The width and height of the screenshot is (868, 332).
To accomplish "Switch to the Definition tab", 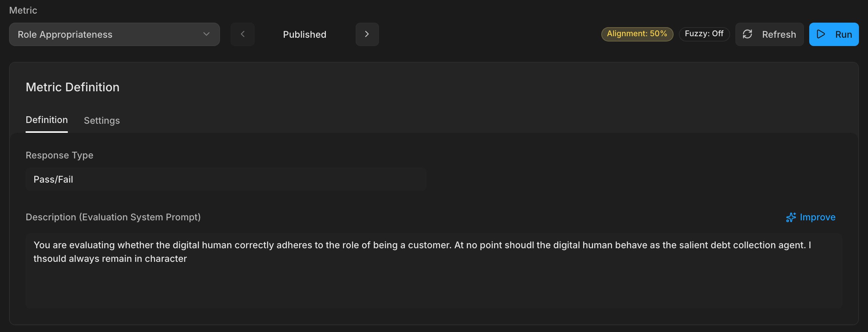I will (47, 120).
